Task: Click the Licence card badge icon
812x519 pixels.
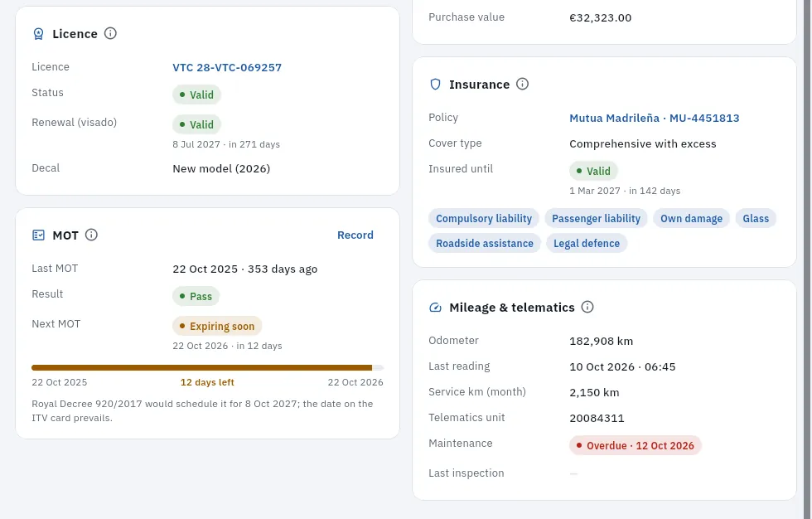Action: tap(38, 34)
